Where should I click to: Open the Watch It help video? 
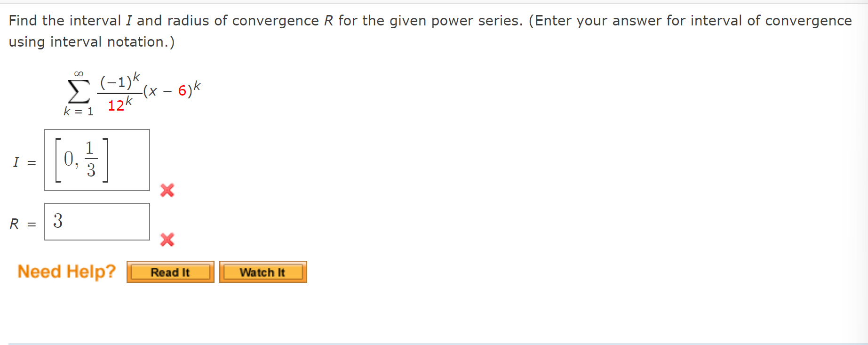(x=263, y=272)
